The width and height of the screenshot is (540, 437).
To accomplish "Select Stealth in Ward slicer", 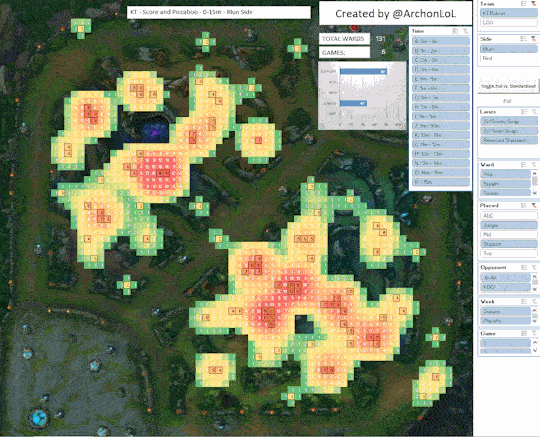I will (505, 184).
